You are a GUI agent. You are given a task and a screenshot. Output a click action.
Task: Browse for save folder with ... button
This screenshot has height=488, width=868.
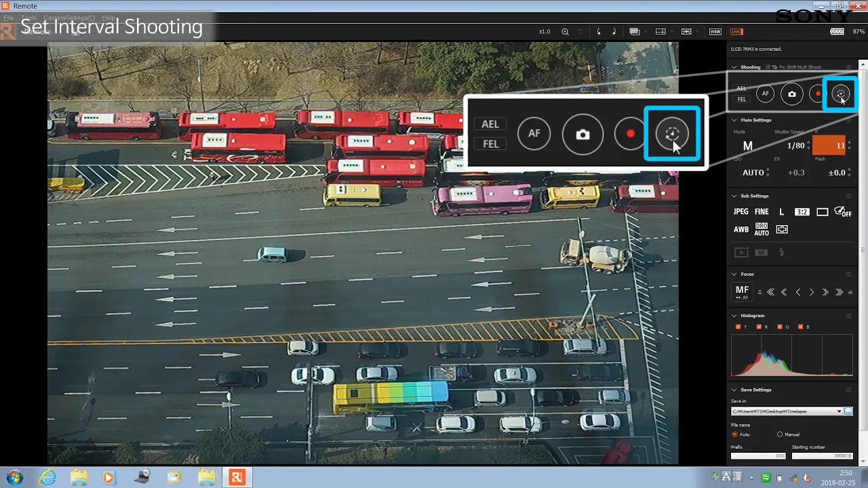848,411
